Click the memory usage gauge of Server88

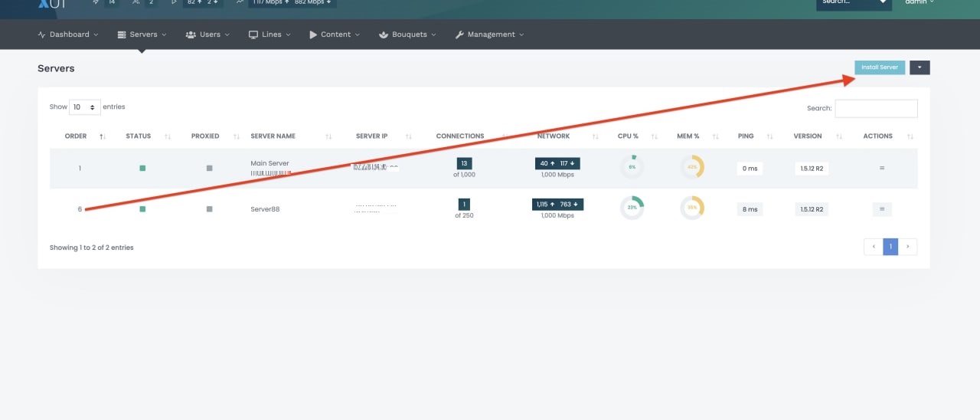pos(692,208)
